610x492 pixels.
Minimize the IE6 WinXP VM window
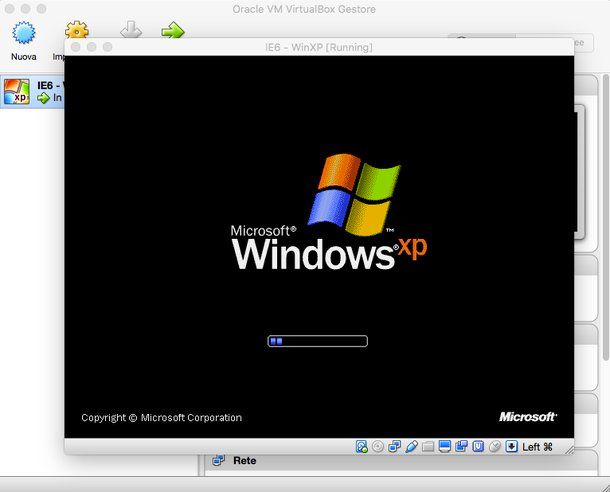tap(92, 47)
